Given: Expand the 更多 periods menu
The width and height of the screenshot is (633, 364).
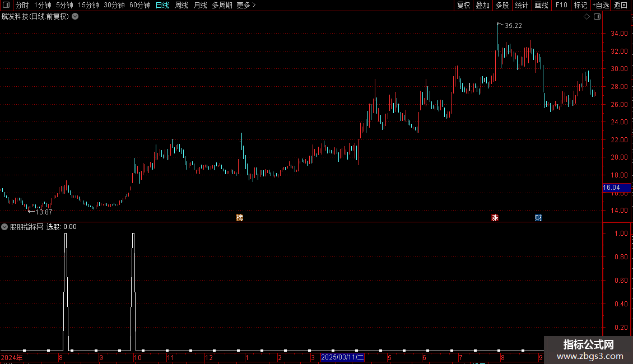Looking at the screenshot, I should pyautogui.click(x=246, y=5).
